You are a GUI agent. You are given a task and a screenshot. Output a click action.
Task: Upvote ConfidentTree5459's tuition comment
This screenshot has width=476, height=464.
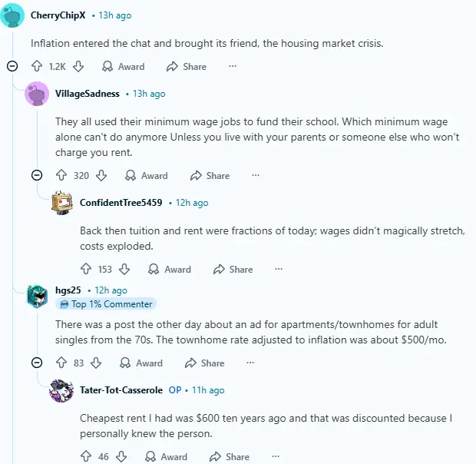click(85, 269)
